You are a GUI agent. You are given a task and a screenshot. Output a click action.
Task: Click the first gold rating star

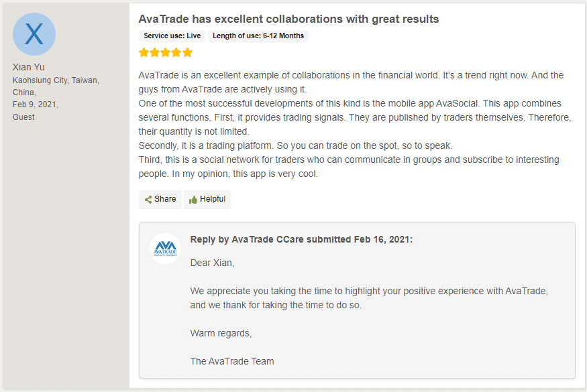pyautogui.click(x=144, y=52)
